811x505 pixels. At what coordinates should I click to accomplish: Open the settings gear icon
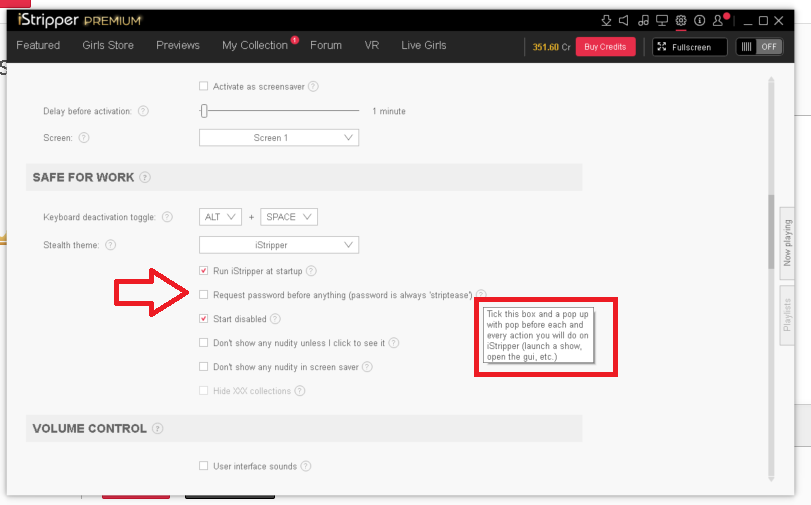(681, 20)
